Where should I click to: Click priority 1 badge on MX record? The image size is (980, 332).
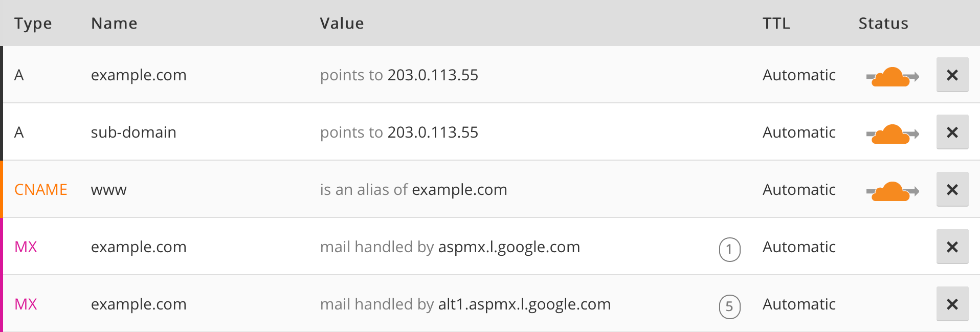click(x=729, y=250)
